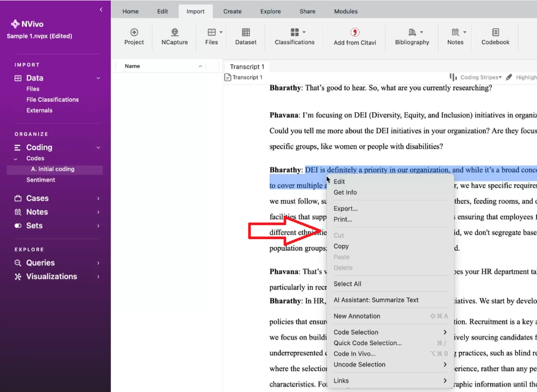The height and width of the screenshot is (392, 537).
Task: Open the Codebook import icon
Action: point(495,32)
